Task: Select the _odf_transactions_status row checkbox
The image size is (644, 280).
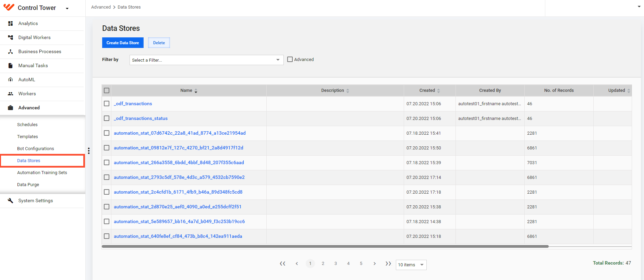Action: (x=107, y=118)
